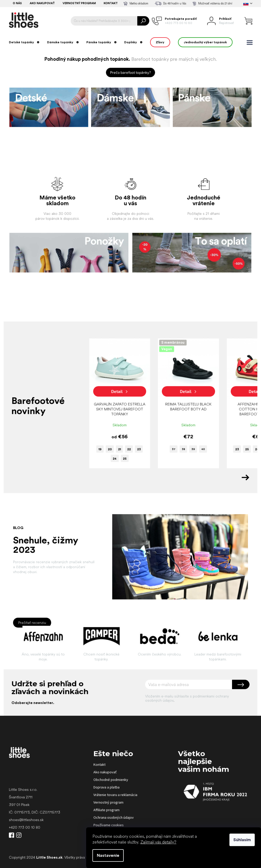Expand Doplnky menu
261x868 pixels.
point(133,42)
